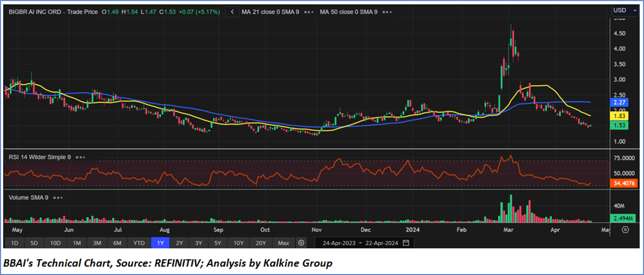
Task: Click the active 1Y range button
Action: [160, 243]
